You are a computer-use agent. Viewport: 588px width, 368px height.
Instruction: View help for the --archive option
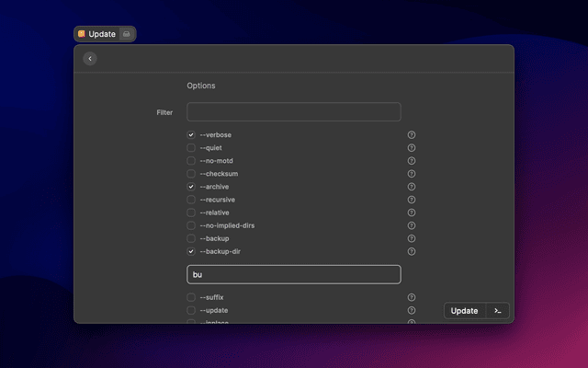pos(412,187)
